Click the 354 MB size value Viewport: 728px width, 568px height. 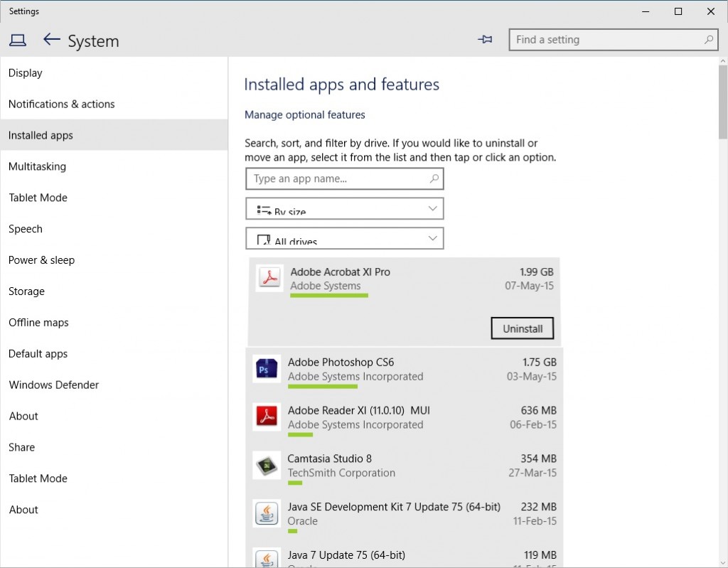(539, 459)
